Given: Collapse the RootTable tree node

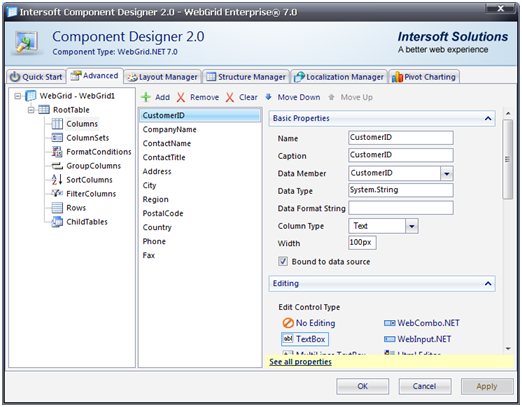Looking at the screenshot, I should click(x=31, y=110).
